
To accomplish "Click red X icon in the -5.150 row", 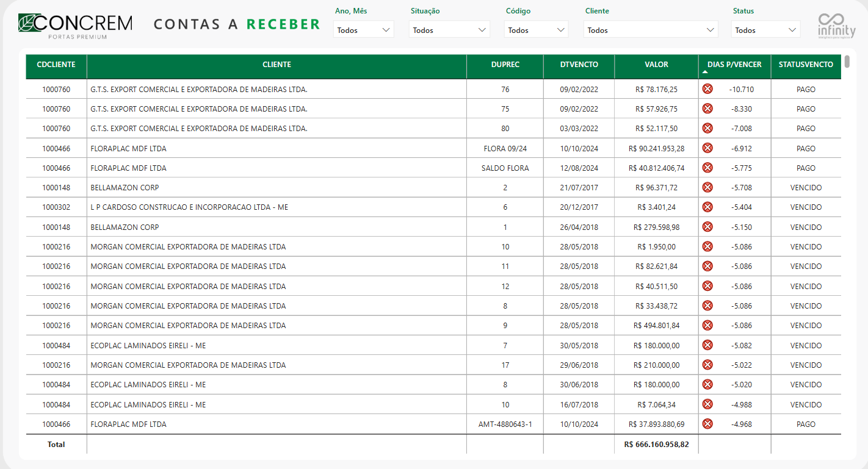I will point(707,227).
